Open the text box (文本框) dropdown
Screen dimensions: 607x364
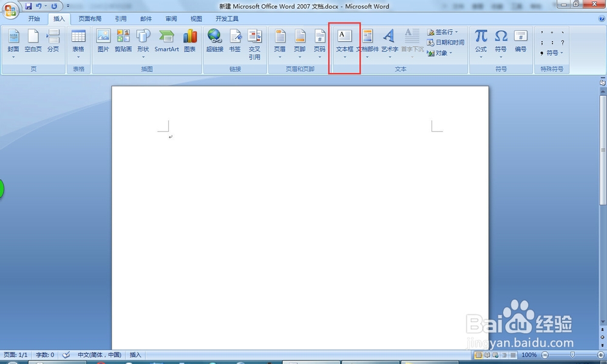(x=345, y=43)
